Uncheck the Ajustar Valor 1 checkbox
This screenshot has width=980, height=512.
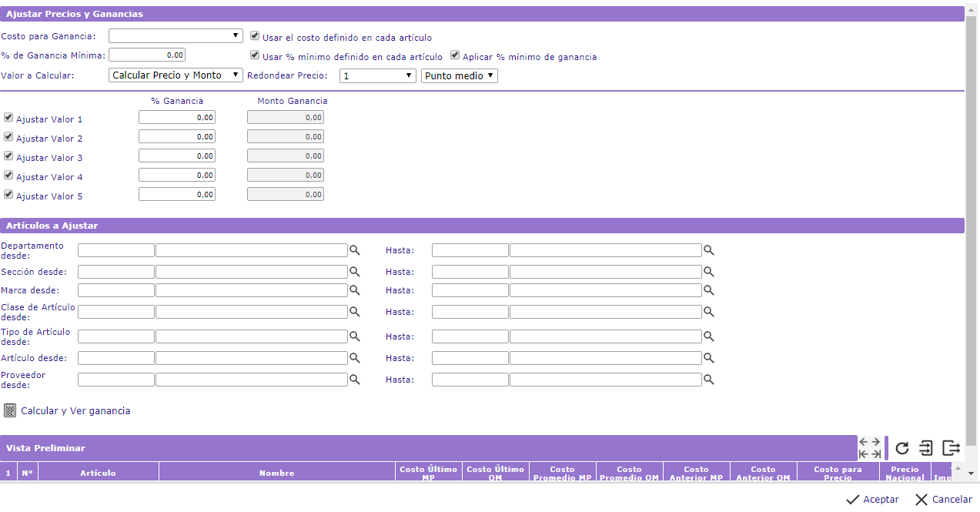point(8,118)
